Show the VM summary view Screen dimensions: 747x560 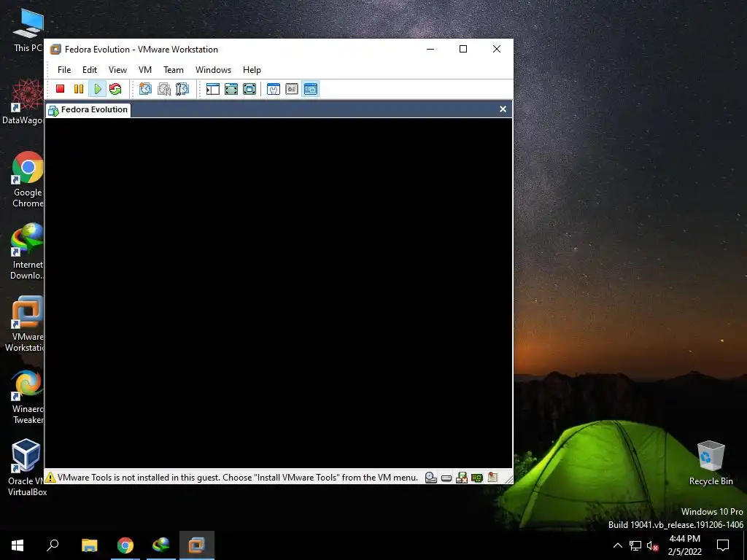tap(274, 89)
